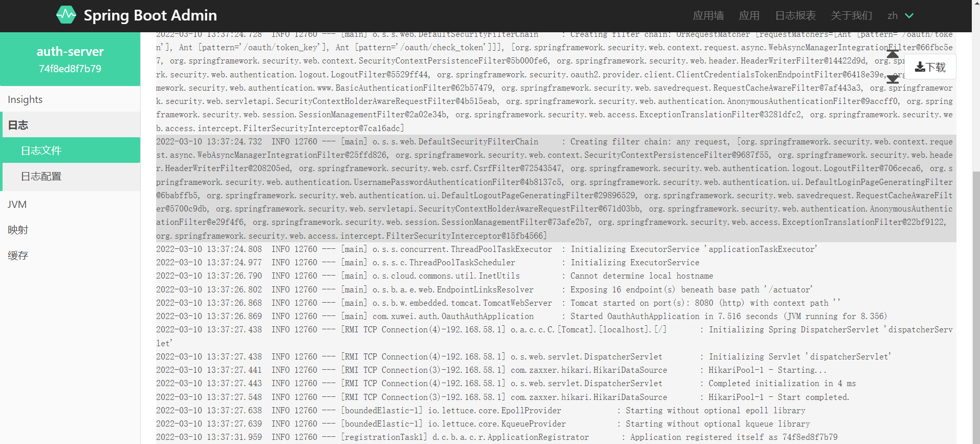Open the 缓存 caches section
Viewport: 980px width, 444px height.
tap(70, 256)
